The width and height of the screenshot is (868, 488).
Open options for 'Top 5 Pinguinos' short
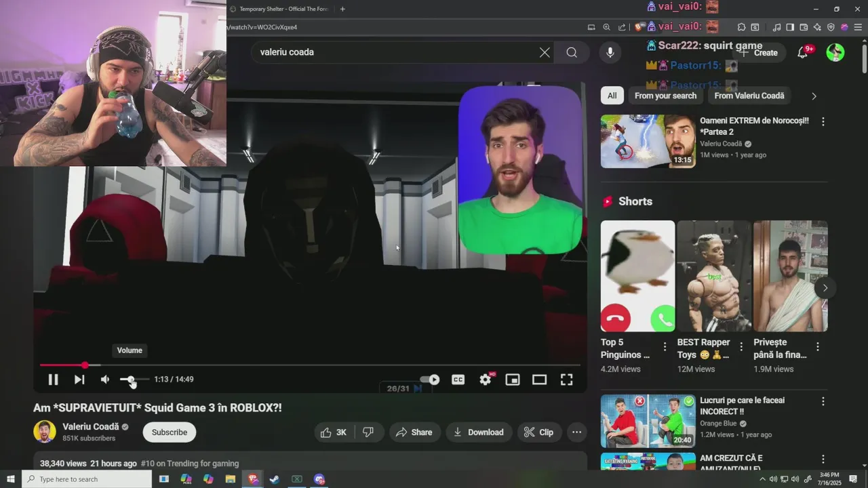pyautogui.click(x=665, y=346)
